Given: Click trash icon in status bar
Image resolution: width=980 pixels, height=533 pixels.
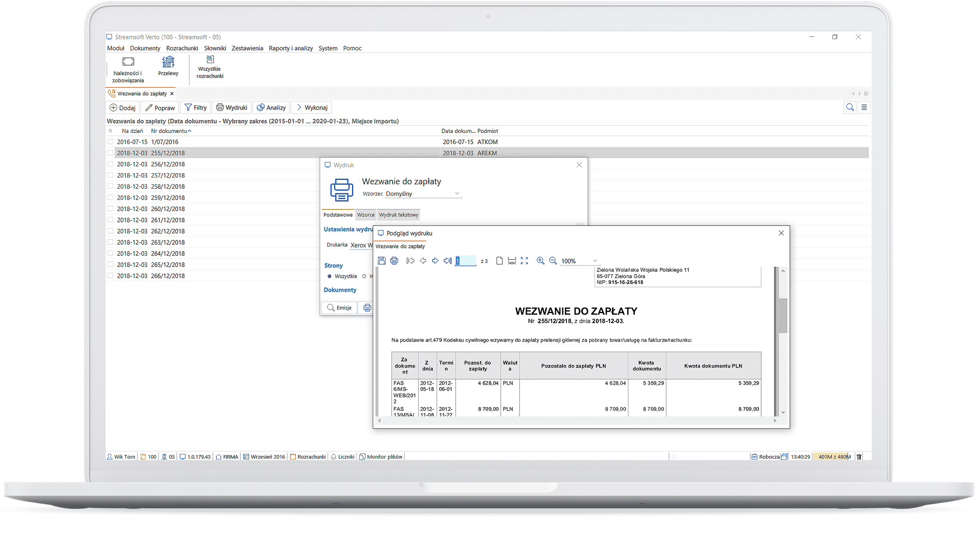Looking at the screenshot, I should [x=859, y=457].
